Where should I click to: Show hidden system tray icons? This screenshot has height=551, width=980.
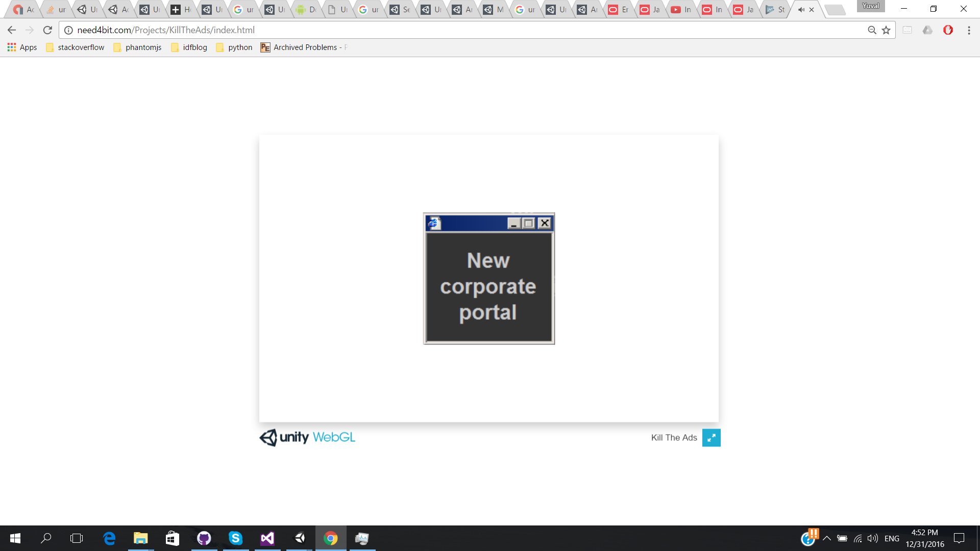click(827, 538)
